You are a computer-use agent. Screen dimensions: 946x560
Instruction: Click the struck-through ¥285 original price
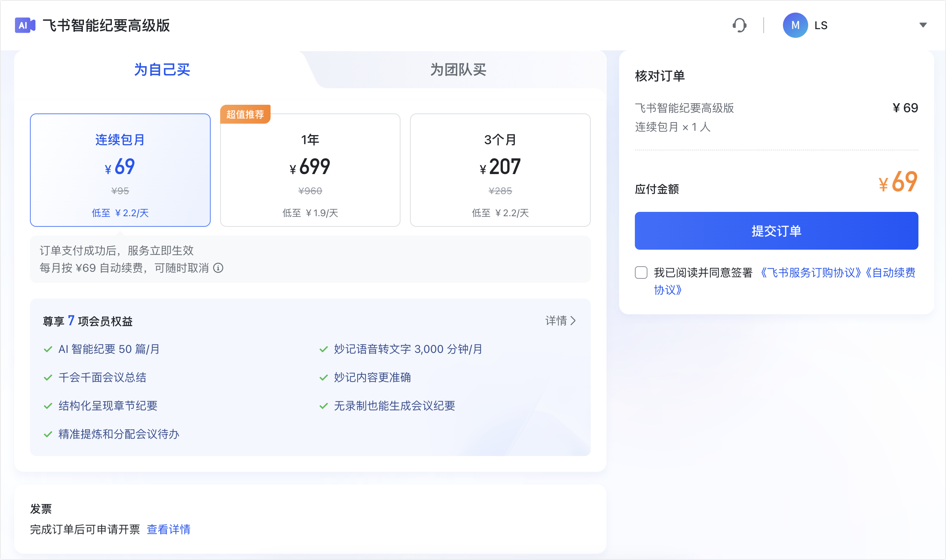point(500,191)
